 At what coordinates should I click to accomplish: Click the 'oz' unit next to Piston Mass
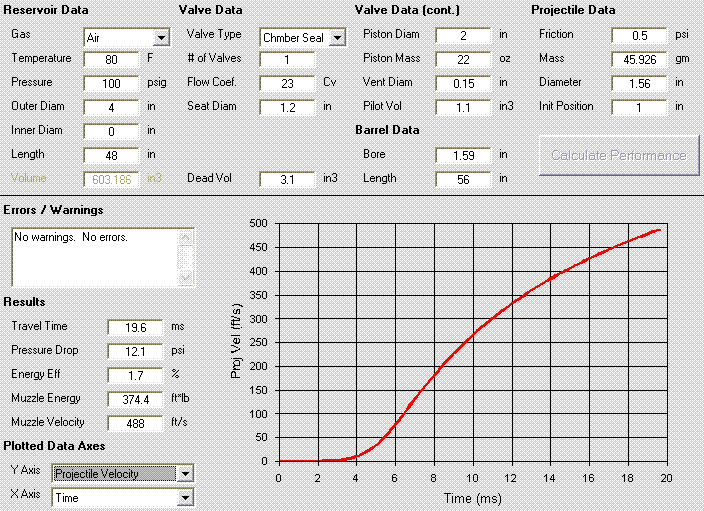[x=505, y=59]
